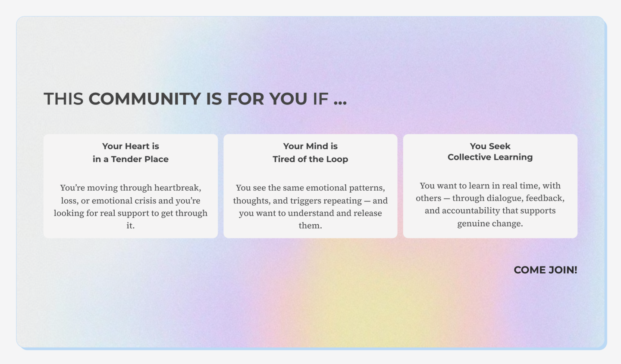Click the 'Collective Learning' title line

pos(490,157)
